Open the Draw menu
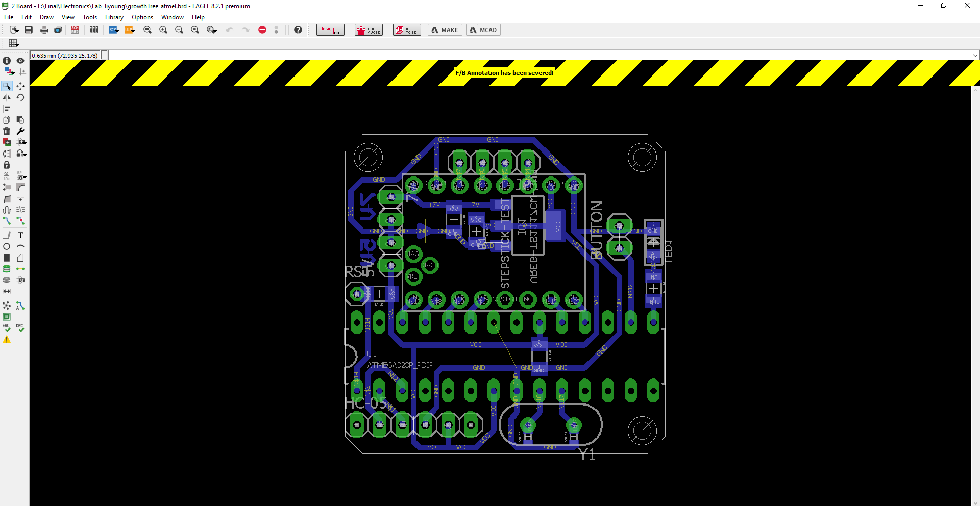 click(46, 17)
